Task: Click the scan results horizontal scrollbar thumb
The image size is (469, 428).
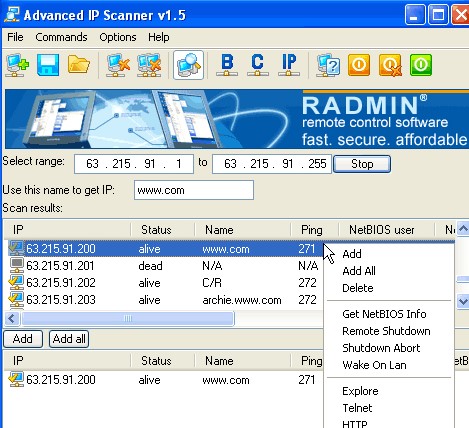Action: [x=128, y=319]
